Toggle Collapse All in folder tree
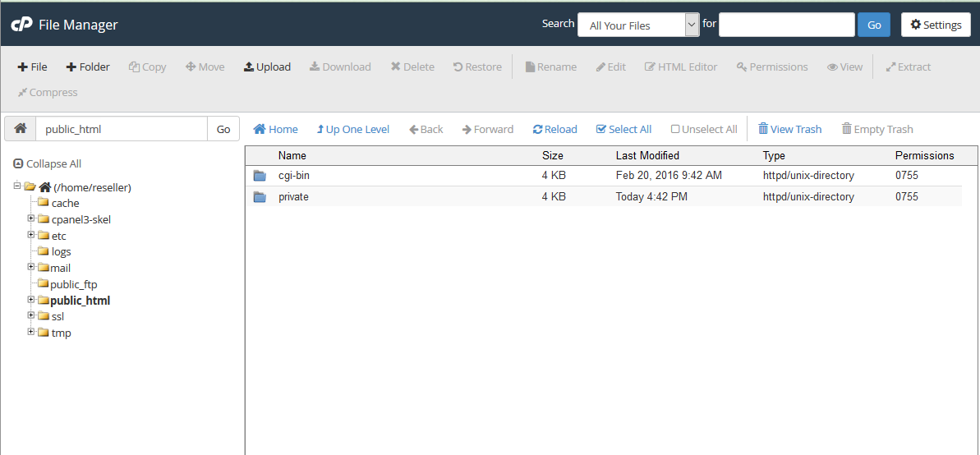The image size is (980, 455). coord(48,163)
